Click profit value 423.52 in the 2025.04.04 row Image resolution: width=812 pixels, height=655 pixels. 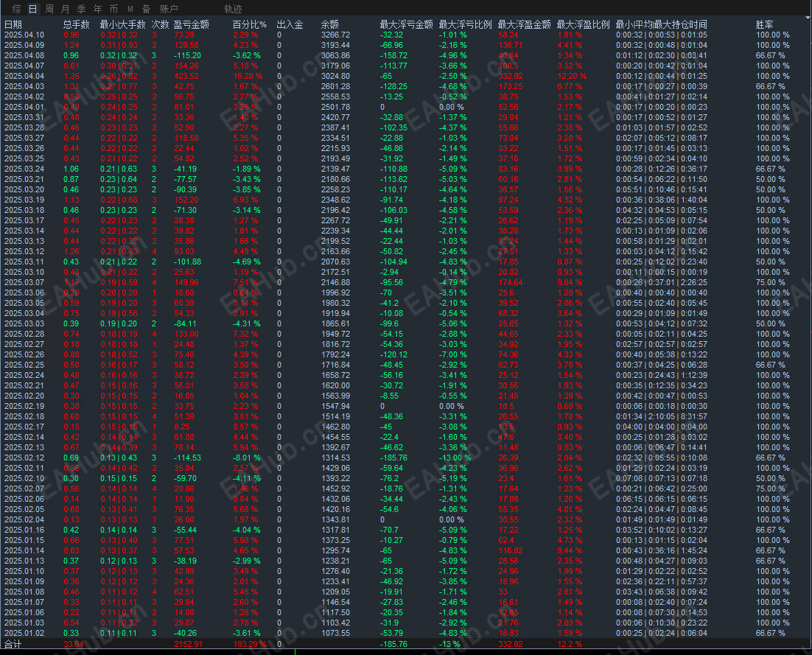(186, 76)
